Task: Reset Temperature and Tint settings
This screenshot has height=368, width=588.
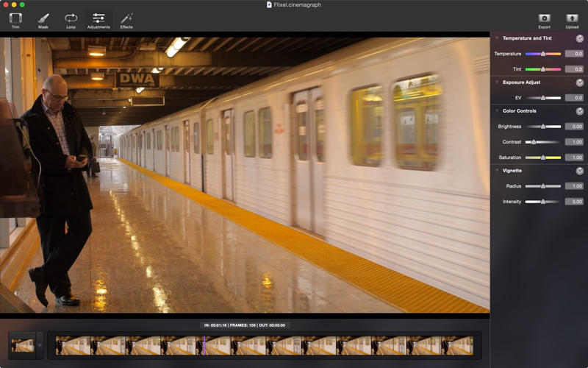Action: (x=579, y=38)
